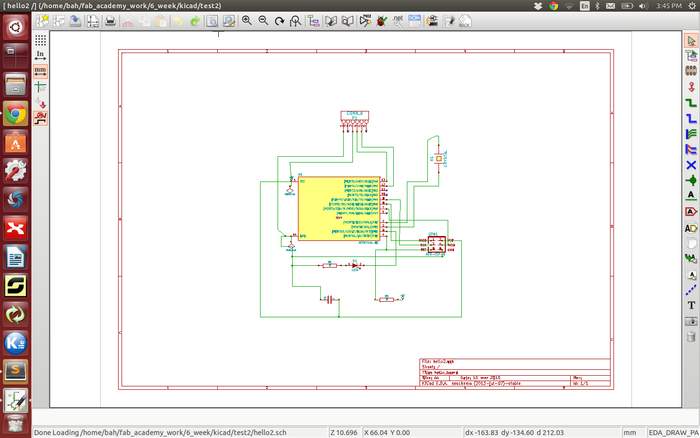Select the global label tool
Image resolution: width=700 pixels, height=438 pixels.
pos(691,211)
